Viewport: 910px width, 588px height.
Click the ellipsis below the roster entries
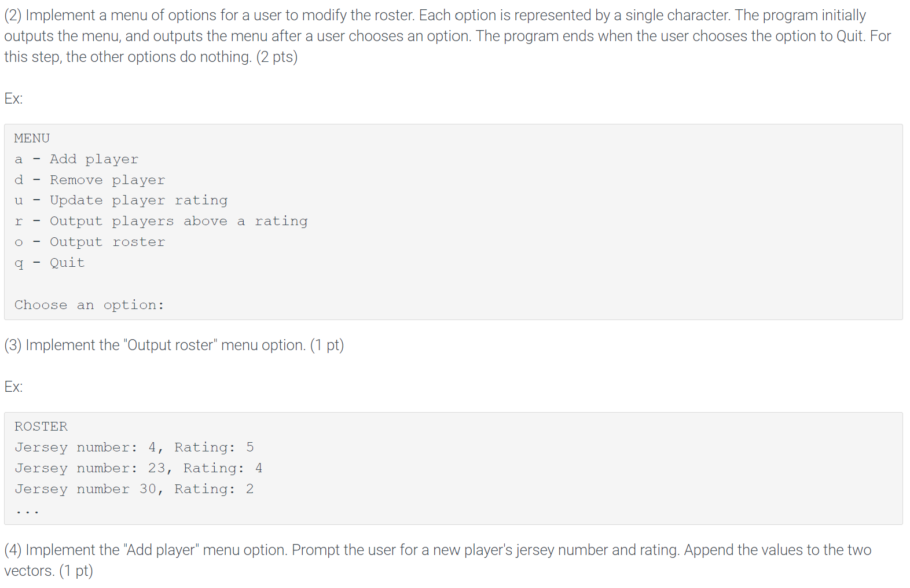(27, 512)
